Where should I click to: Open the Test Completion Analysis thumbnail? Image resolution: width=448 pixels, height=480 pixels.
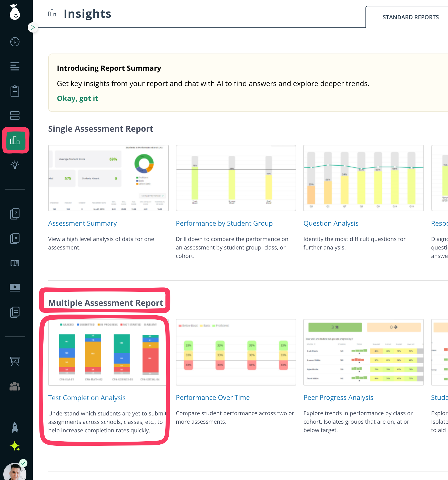click(x=108, y=352)
